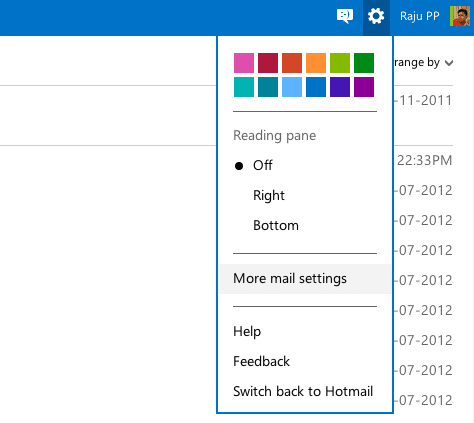Choose the orange theme color
Screen dimensions: 474x423
pos(316,63)
